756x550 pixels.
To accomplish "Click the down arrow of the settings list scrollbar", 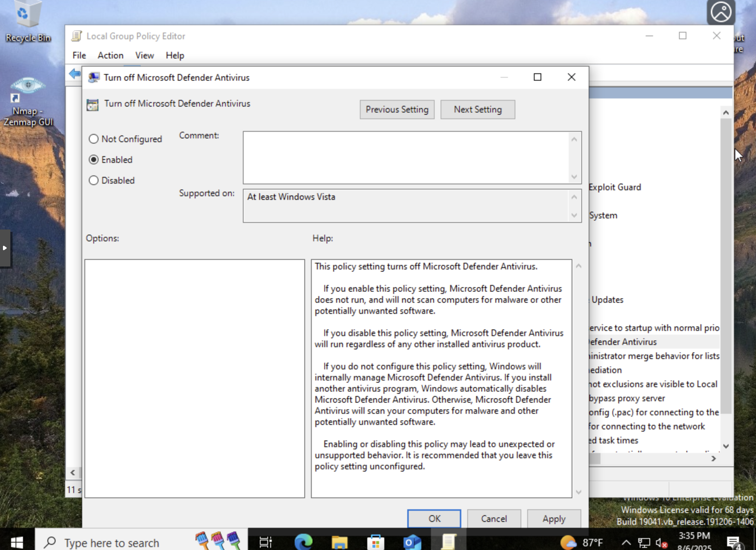I will [726, 446].
